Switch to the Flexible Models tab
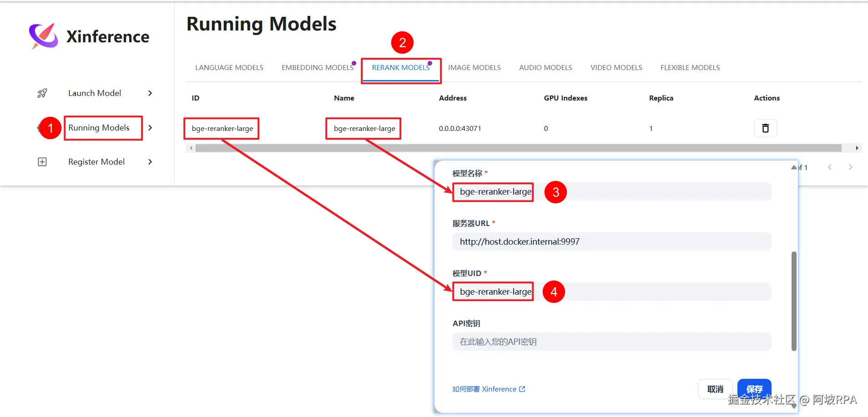 tap(690, 68)
